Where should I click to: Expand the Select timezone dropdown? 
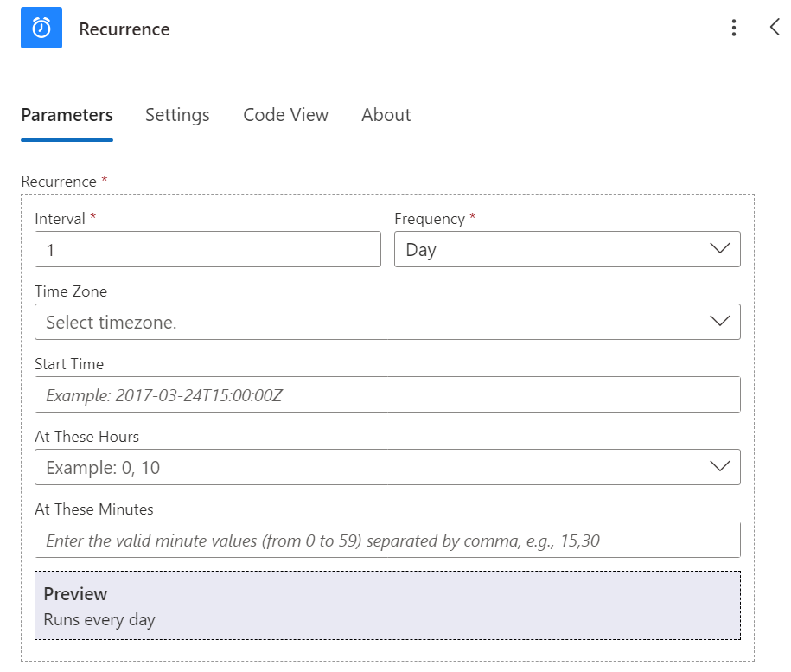pyautogui.click(x=387, y=322)
